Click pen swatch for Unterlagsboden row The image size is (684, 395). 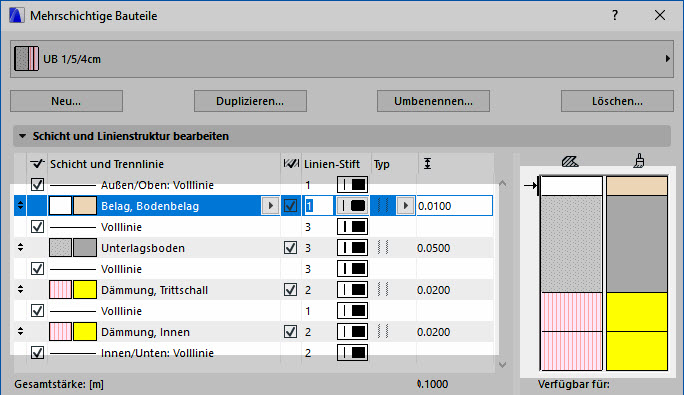(x=352, y=247)
